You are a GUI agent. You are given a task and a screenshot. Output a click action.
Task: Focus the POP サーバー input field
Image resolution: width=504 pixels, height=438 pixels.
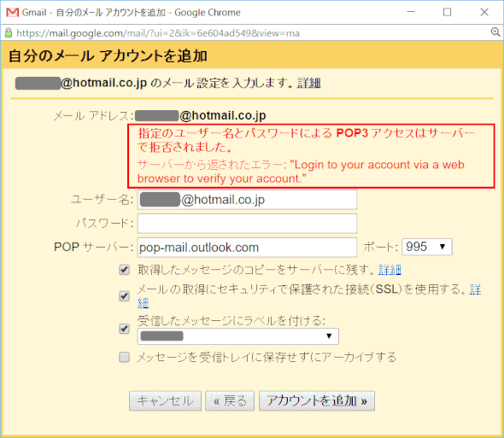point(247,247)
